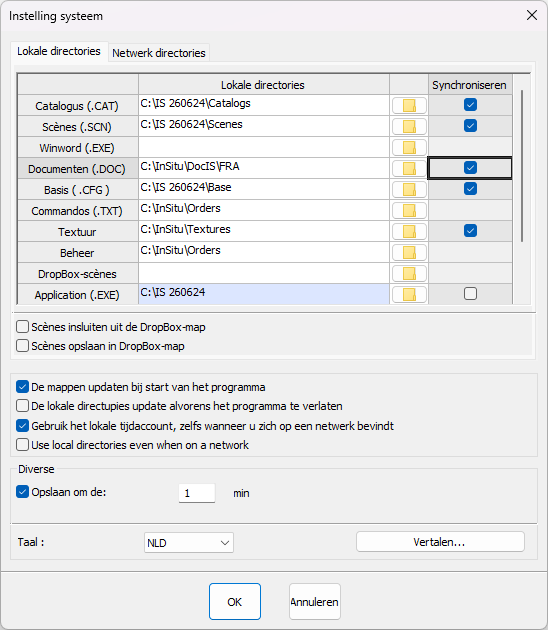The width and height of the screenshot is (548, 630).
Task: Click folder icon in Winword (.EXE) row
Action: 409,147
